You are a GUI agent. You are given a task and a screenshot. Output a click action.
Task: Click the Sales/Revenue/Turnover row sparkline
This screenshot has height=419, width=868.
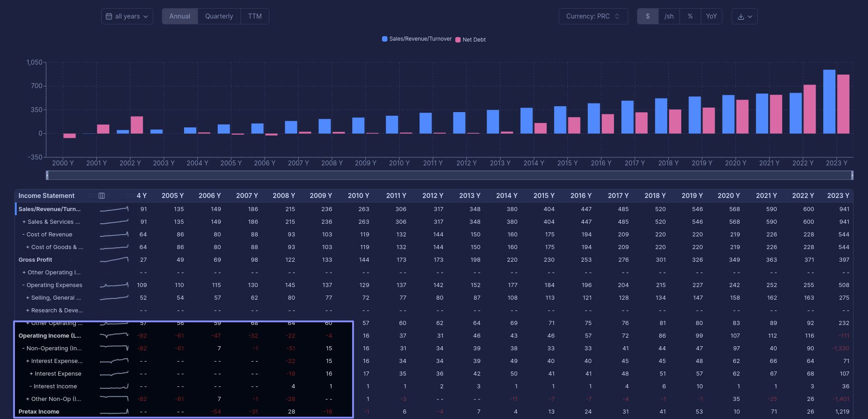pos(114,209)
